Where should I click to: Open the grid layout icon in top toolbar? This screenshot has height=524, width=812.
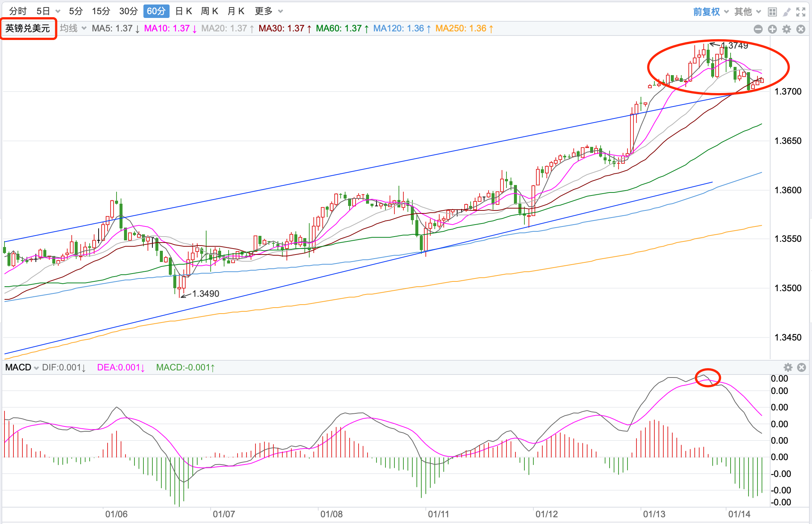(x=772, y=12)
